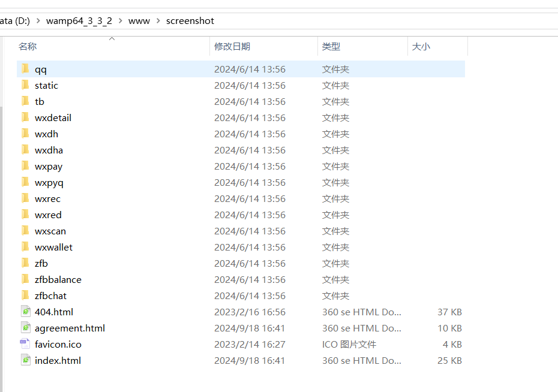
Task: Collapse sort arrow above the 名称 column
Action: pos(112,38)
